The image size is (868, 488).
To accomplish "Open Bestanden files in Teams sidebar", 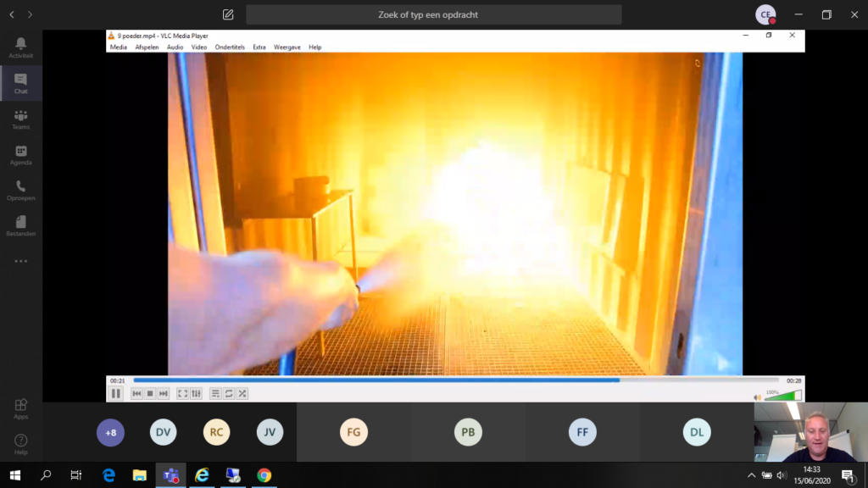I will pos(20,225).
